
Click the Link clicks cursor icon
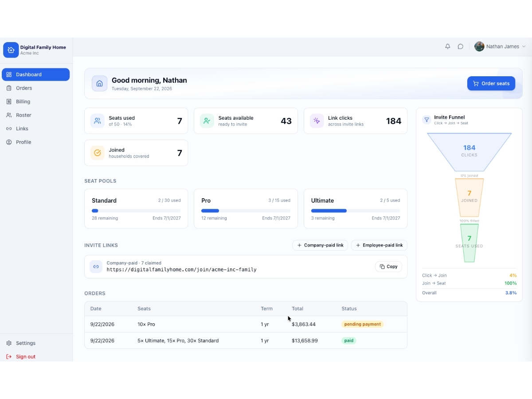(317, 121)
